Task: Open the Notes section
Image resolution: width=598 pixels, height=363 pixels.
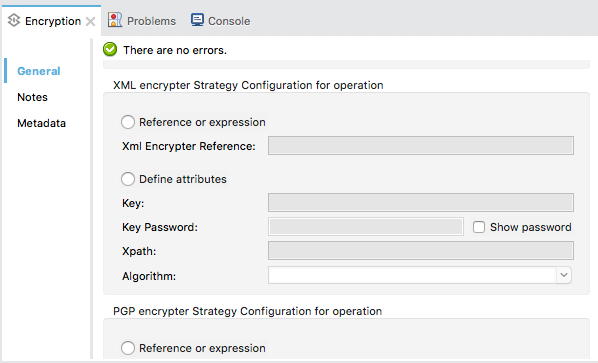Action: click(x=32, y=97)
